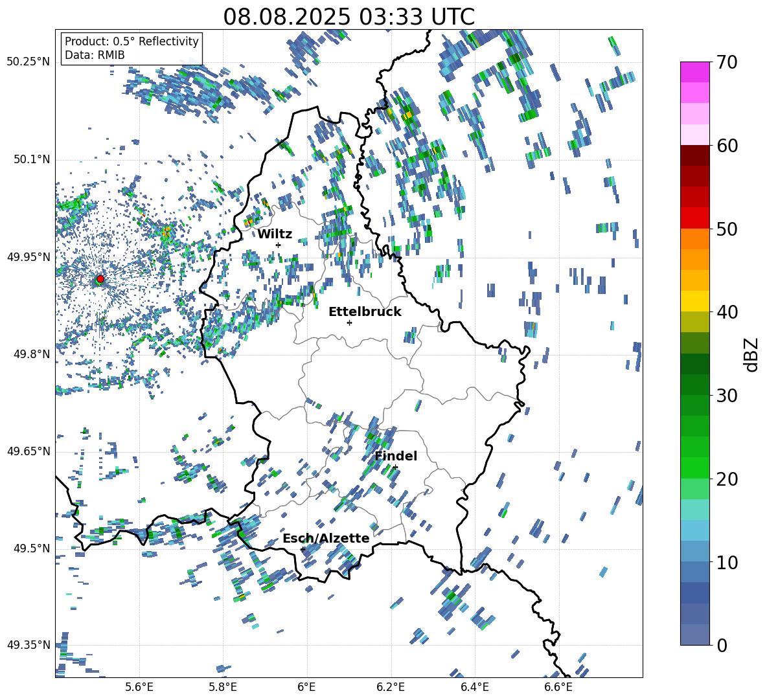Click the dark maroon colorbar segment below 60
767x700 pixels.
tap(694, 155)
